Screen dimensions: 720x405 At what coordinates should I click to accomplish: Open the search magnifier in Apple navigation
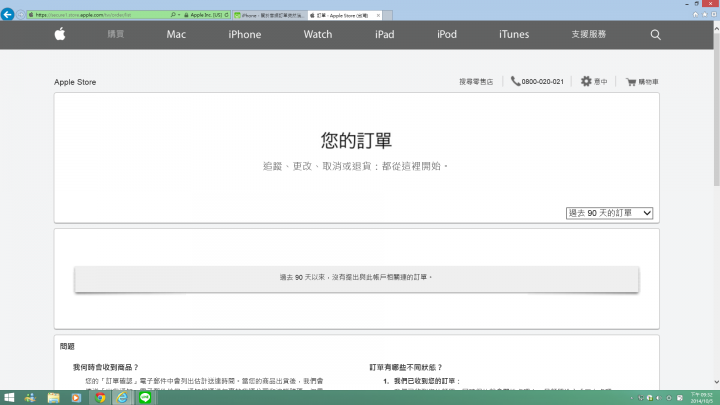click(x=655, y=34)
